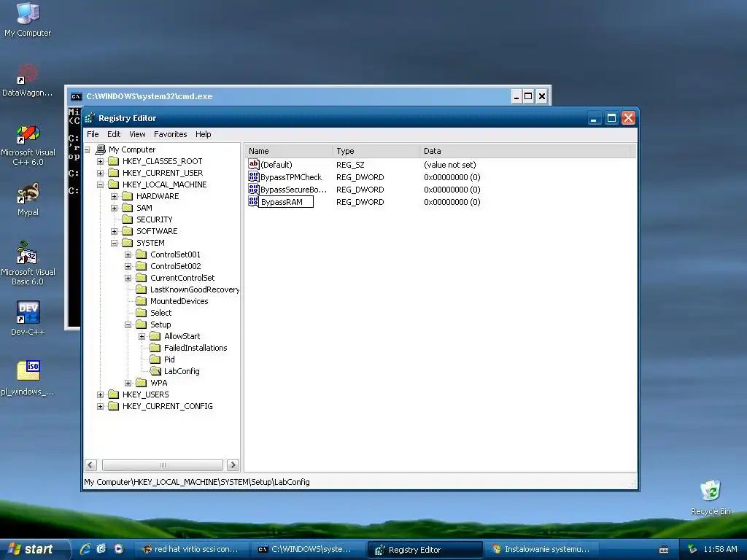Click Registry Editor taskbar button

[x=425, y=549]
